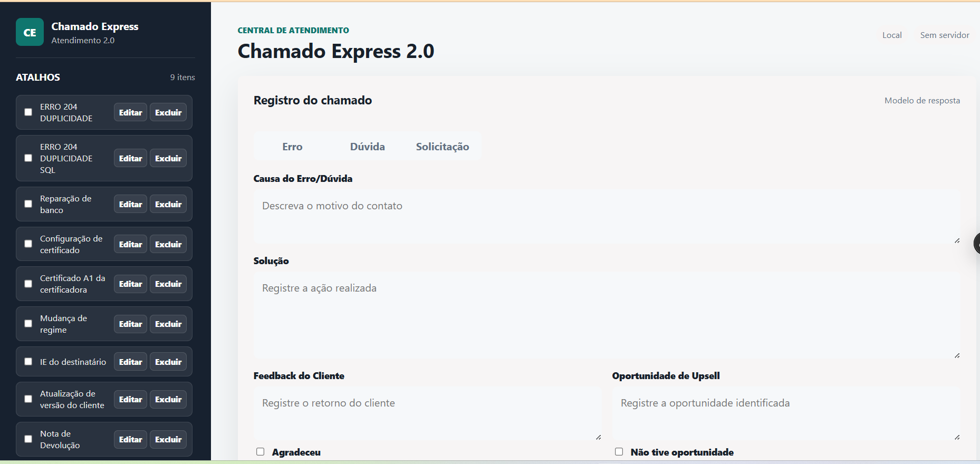Click the Atendimento 2.0 subtitle text
980x464 pixels.
83,40
